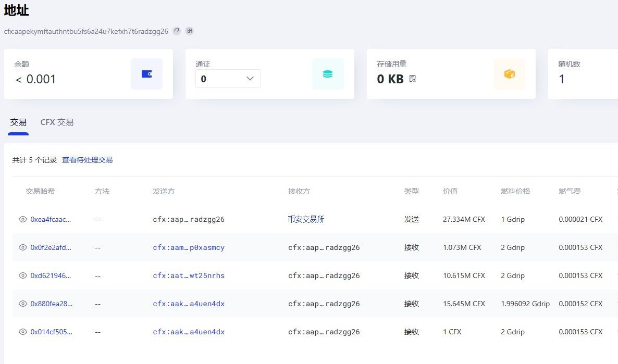The width and height of the screenshot is (618, 364).
Task: Click the green token stack icon
Action: [x=328, y=74]
